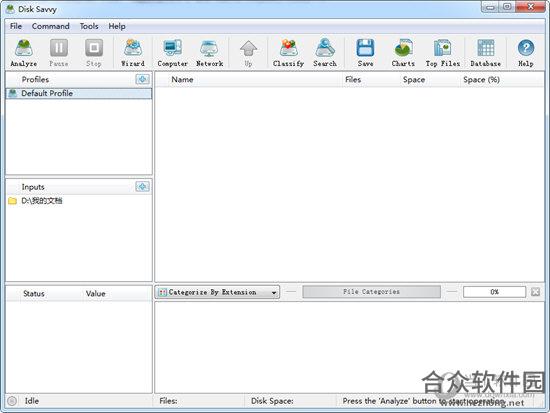Add an input directory using Inputs plus icon

(142, 187)
